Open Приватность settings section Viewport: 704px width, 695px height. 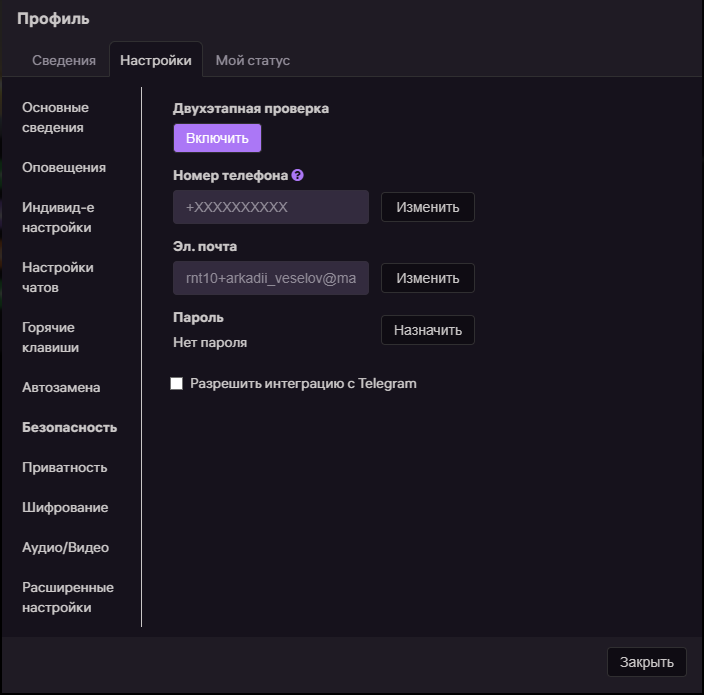click(65, 467)
